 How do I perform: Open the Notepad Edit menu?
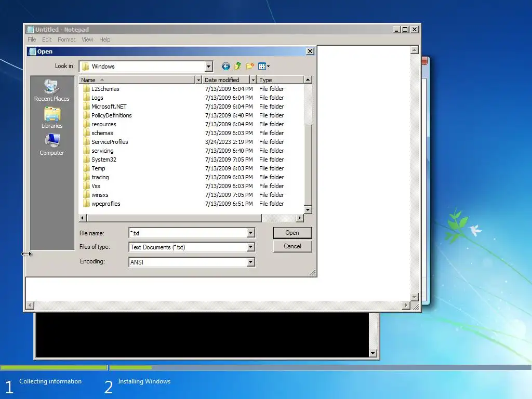tap(47, 39)
